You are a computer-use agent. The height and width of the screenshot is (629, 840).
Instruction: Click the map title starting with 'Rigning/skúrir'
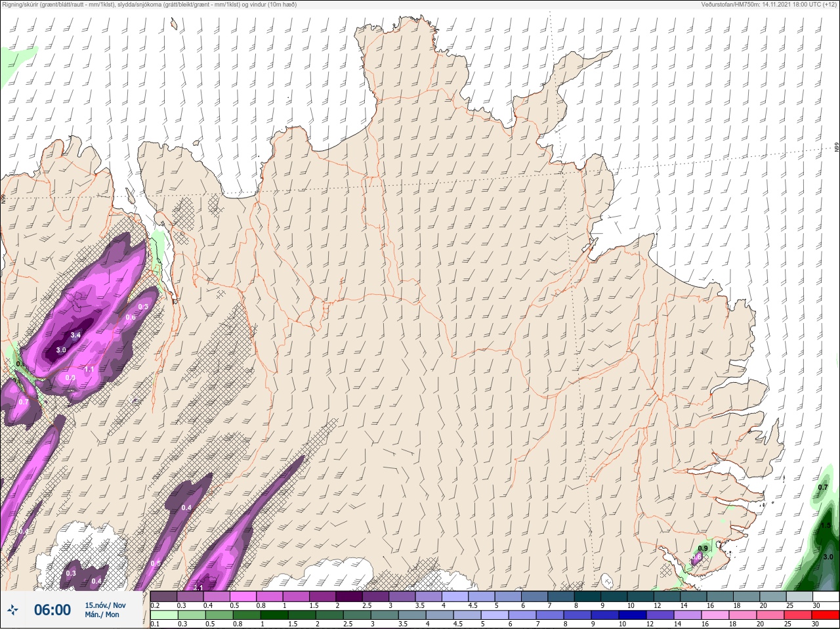tap(150, 5)
